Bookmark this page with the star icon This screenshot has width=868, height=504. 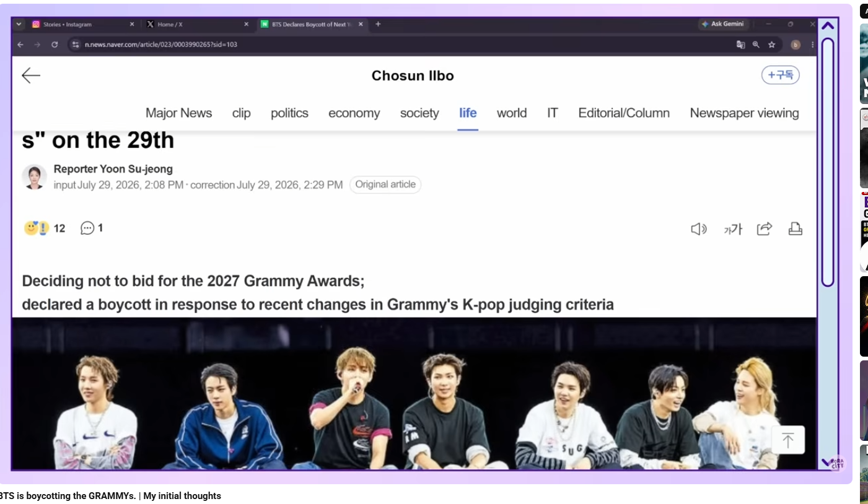[x=771, y=45]
